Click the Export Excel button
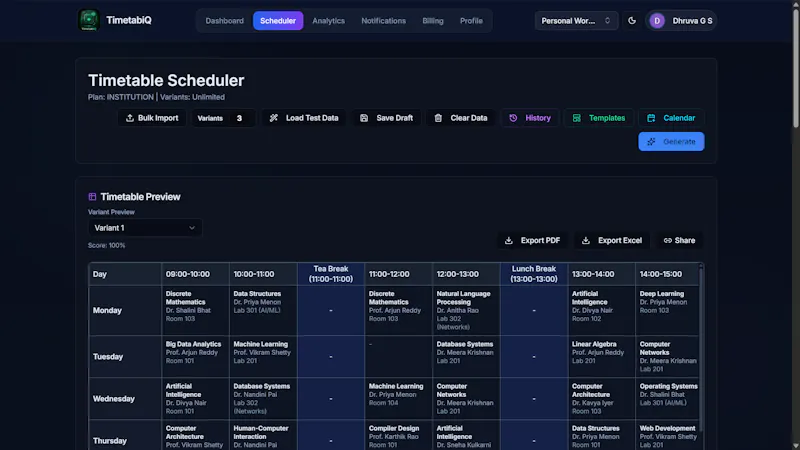The width and height of the screenshot is (800, 450). click(612, 240)
